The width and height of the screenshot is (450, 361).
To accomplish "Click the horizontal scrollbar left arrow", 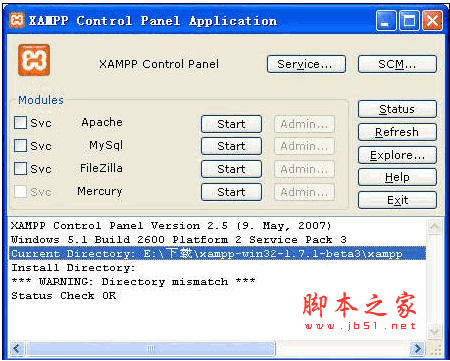I will [17, 349].
